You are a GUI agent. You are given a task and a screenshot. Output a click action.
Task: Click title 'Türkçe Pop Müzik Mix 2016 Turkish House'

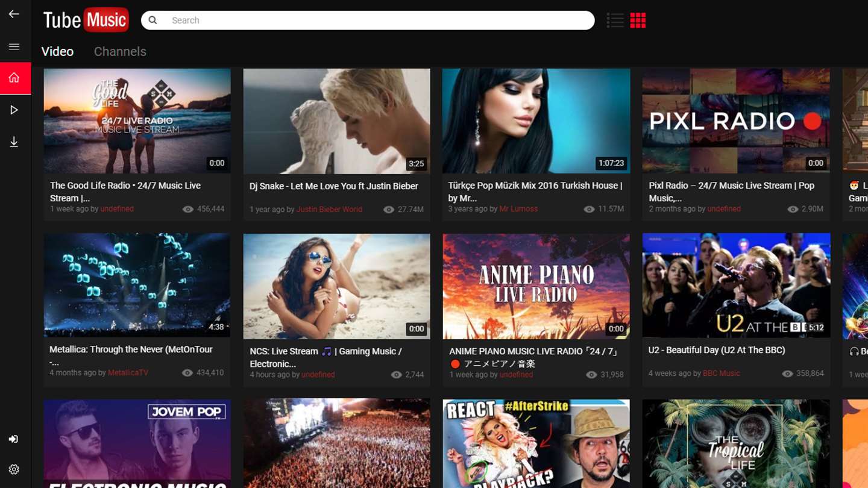535,192
